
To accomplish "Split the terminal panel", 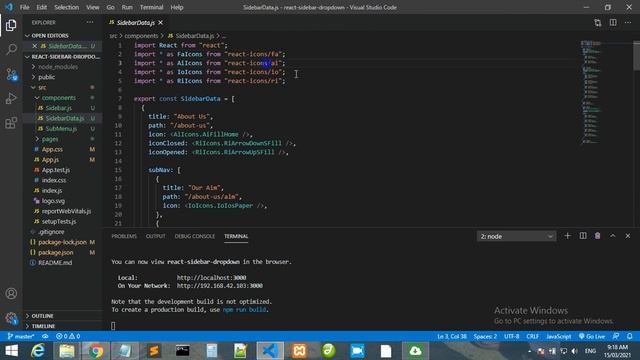I will pyautogui.click(x=583, y=236).
